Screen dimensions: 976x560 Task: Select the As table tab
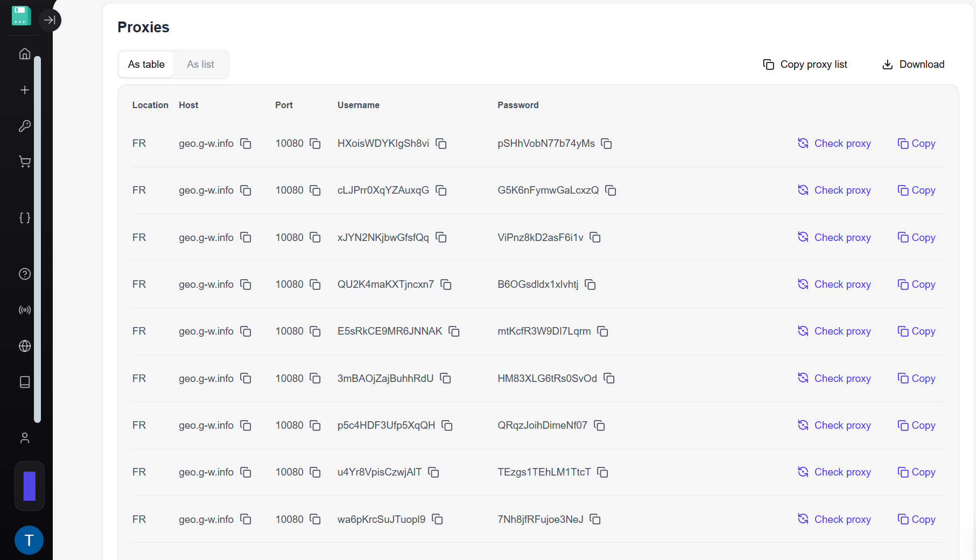pyautogui.click(x=146, y=65)
